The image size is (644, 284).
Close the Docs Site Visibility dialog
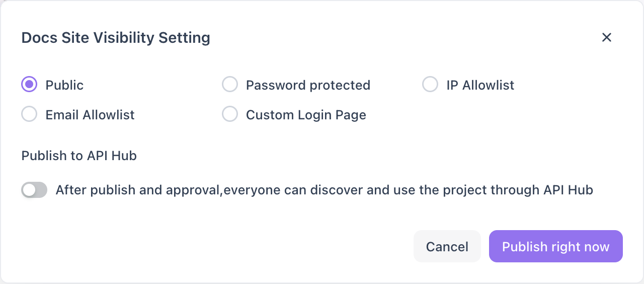pyautogui.click(x=606, y=37)
